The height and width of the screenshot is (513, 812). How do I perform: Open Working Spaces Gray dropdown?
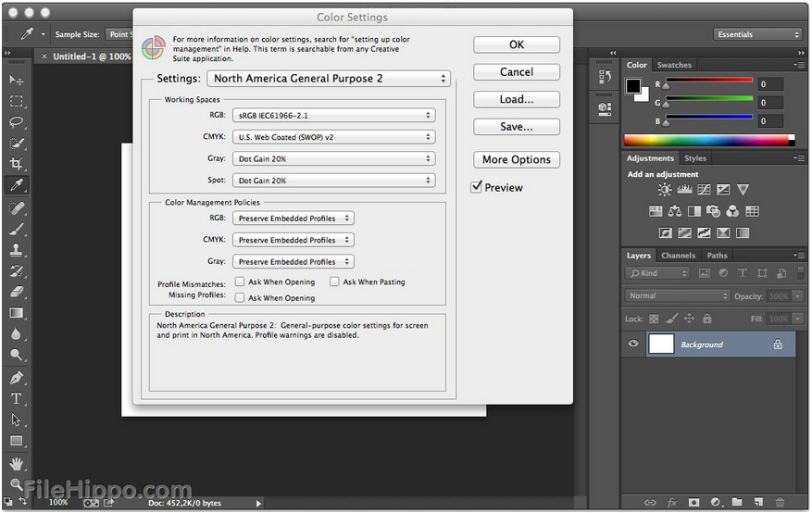tap(333, 159)
